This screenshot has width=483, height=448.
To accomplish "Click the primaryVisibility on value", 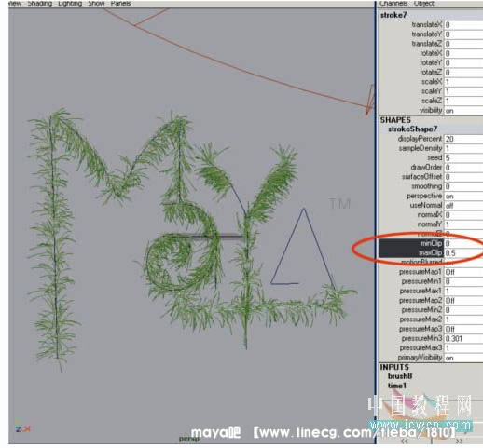I will tap(463, 358).
